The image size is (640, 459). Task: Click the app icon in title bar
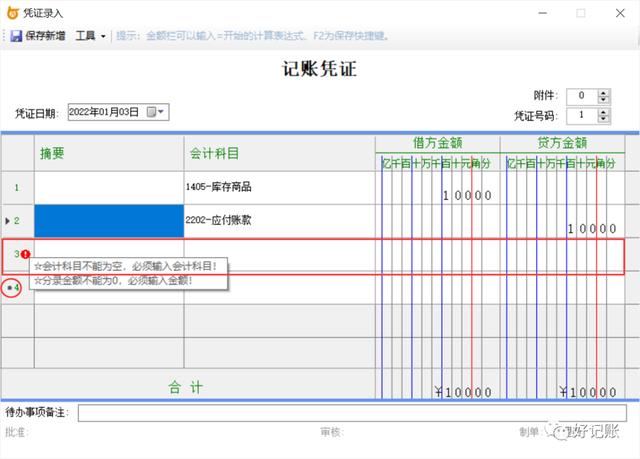[13, 13]
